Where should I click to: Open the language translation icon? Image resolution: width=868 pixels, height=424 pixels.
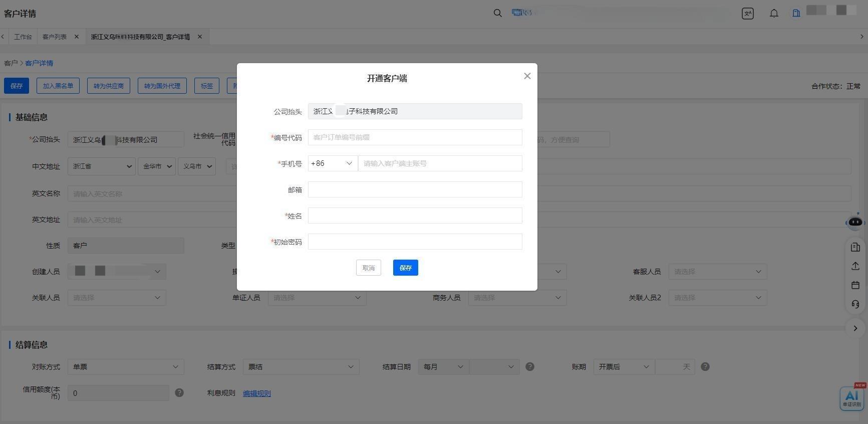tap(747, 14)
